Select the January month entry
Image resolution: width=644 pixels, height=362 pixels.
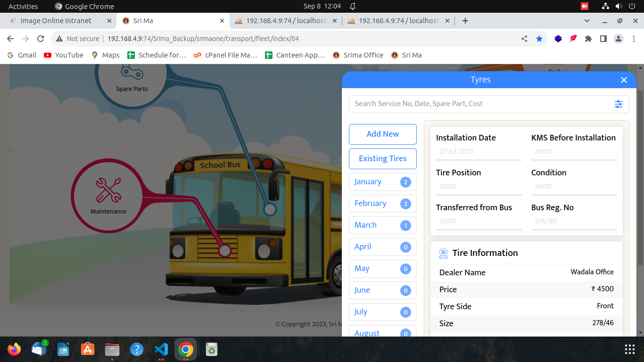coord(383,182)
